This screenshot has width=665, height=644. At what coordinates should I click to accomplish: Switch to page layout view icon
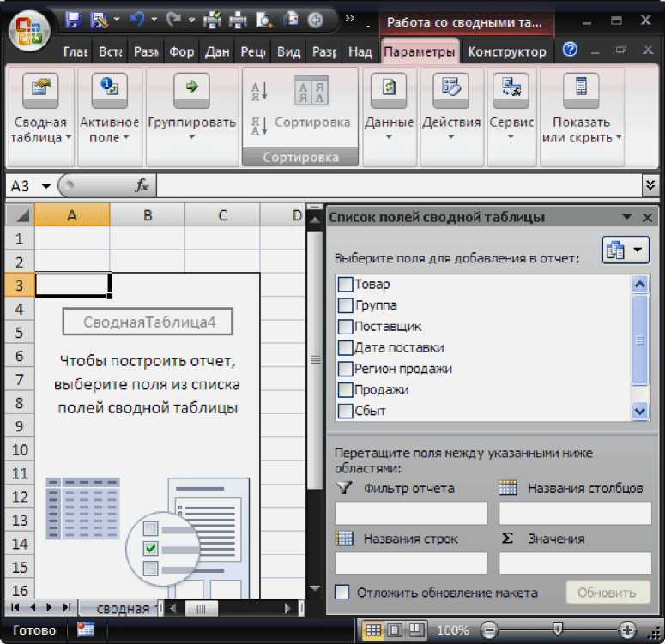click(x=395, y=630)
